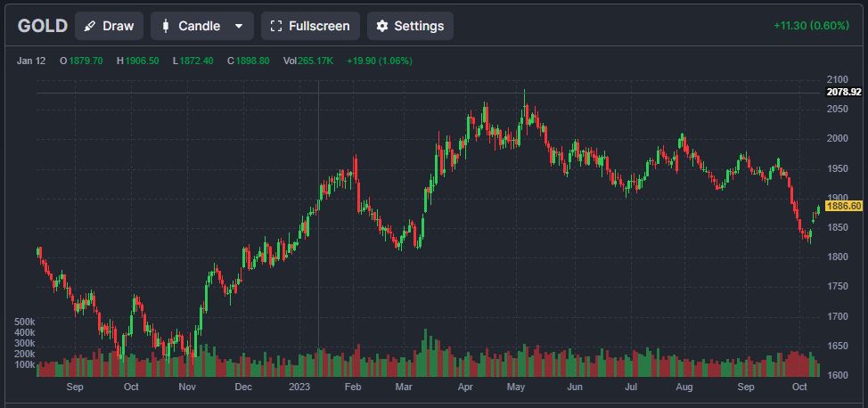Image resolution: width=868 pixels, height=408 pixels.
Task: Click the Settings gear icon
Action: [x=382, y=26]
